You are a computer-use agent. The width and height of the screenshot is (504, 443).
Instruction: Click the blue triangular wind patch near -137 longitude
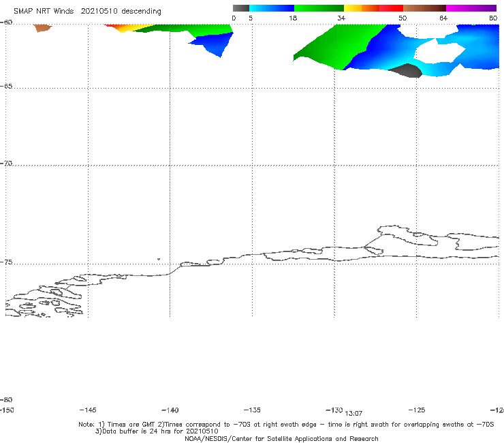[214, 44]
